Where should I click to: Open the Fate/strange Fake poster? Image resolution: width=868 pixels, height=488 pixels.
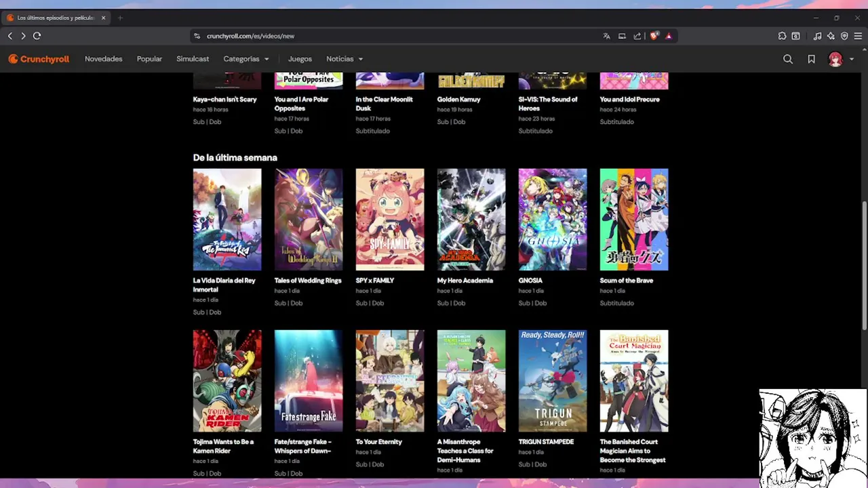(x=309, y=381)
